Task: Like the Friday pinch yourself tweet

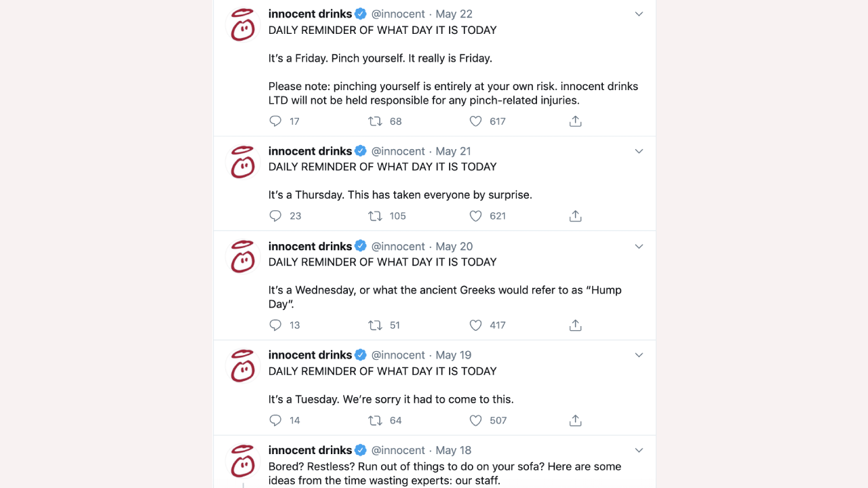Action: click(x=476, y=121)
